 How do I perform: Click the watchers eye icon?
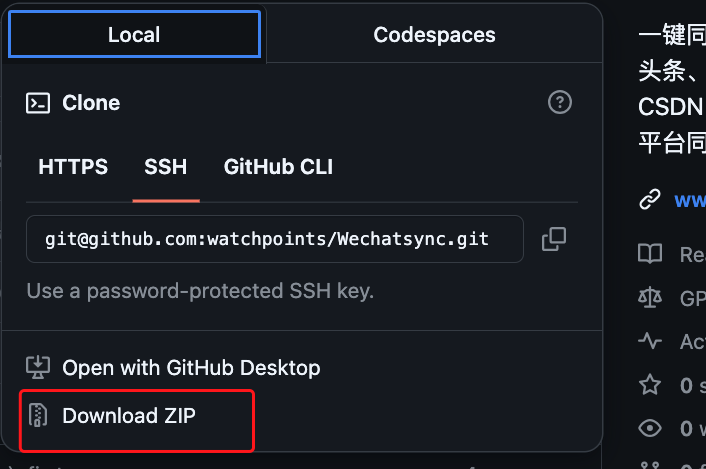(x=650, y=428)
